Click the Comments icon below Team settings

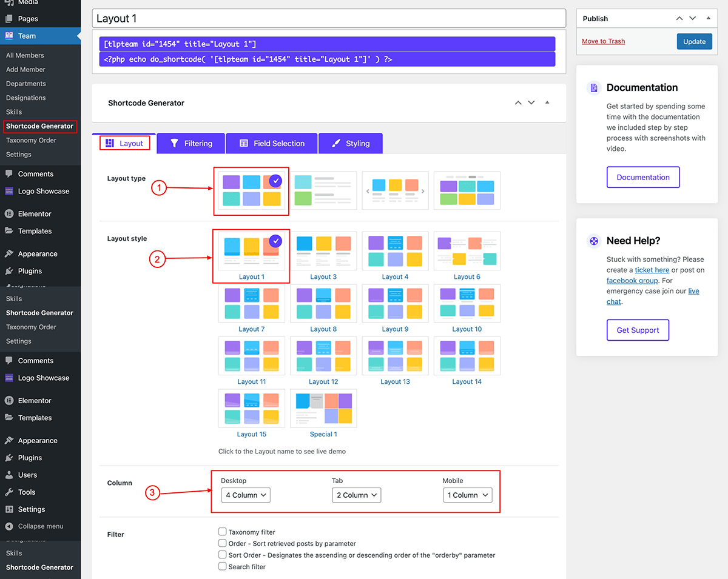[9, 174]
